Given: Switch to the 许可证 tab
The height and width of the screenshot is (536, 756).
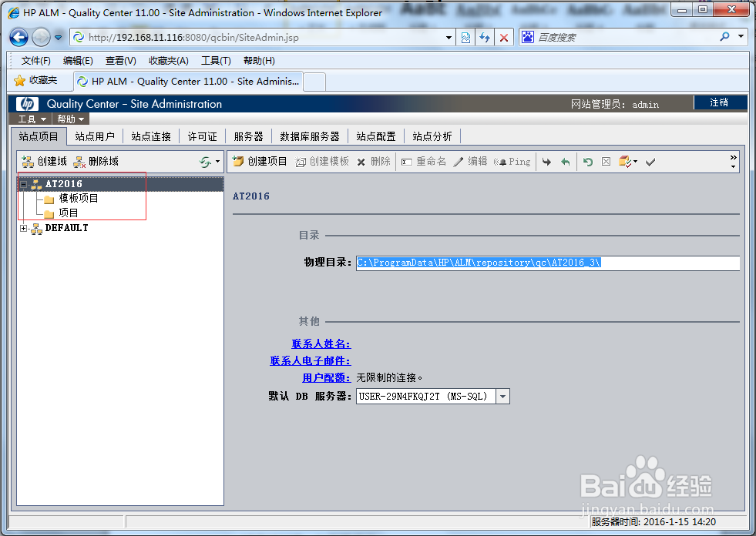Looking at the screenshot, I should [x=203, y=136].
